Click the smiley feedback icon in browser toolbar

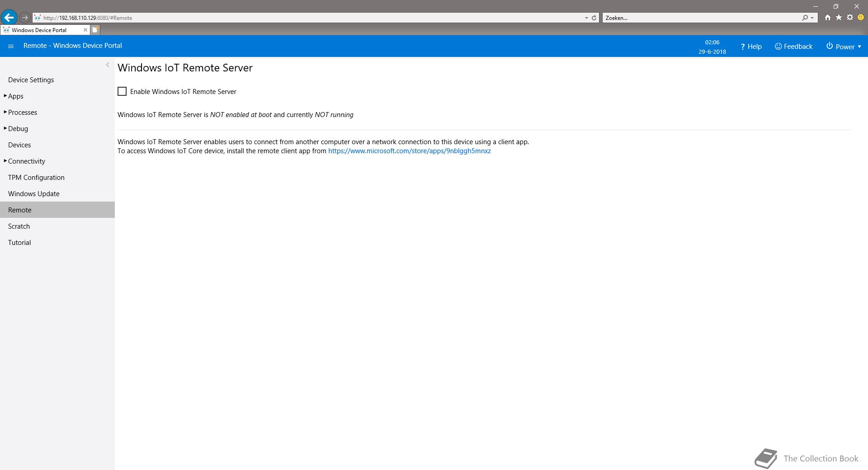click(x=861, y=18)
